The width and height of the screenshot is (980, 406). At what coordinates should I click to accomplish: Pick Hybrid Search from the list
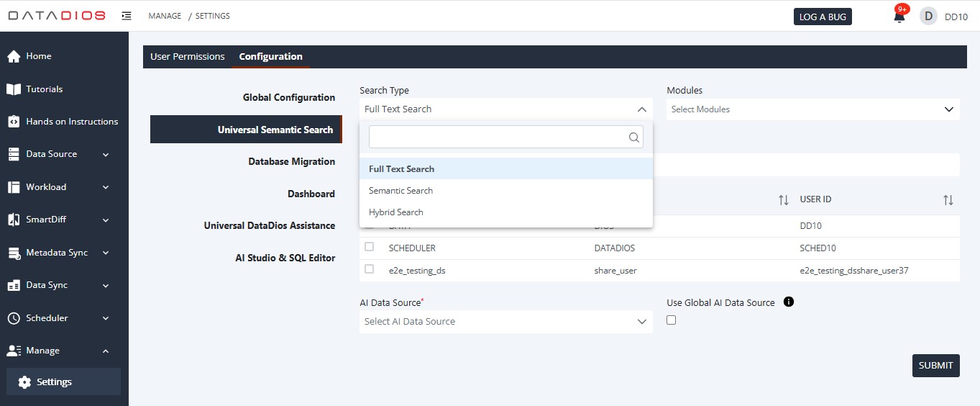(396, 212)
